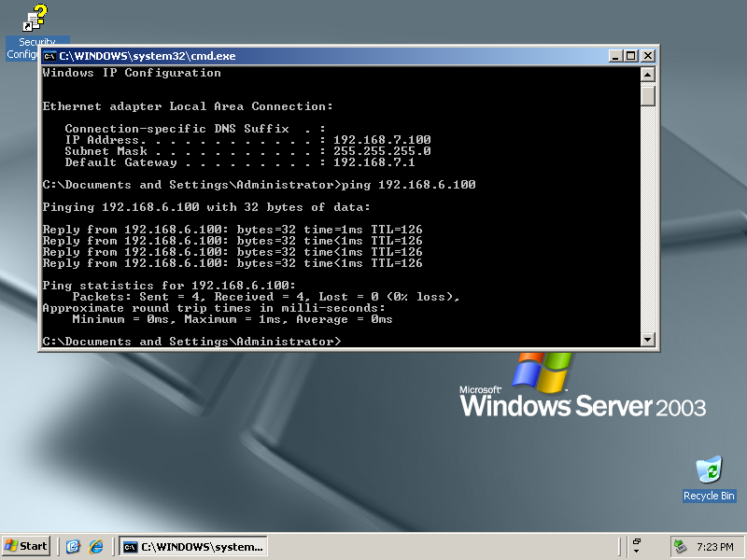Click the console scrollbar up arrow
The width and height of the screenshot is (747, 560).
pos(648,74)
